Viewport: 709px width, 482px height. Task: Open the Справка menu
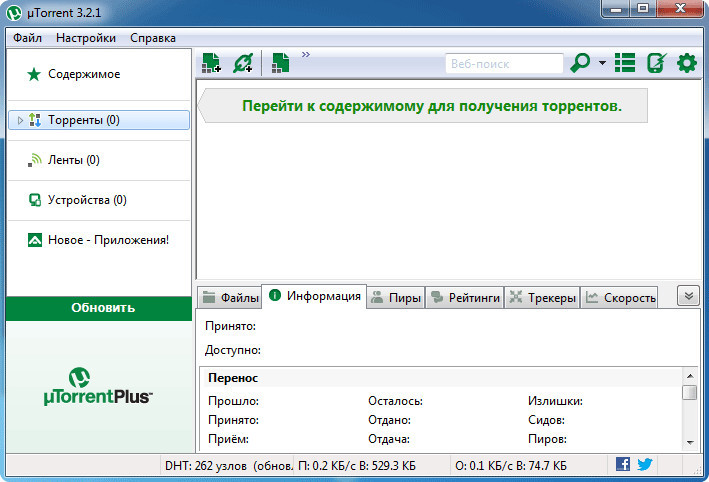pyautogui.click(x=153, y=38)
